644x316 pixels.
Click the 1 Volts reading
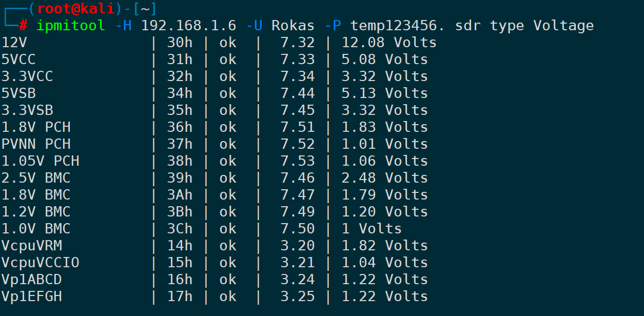(372, 229)
